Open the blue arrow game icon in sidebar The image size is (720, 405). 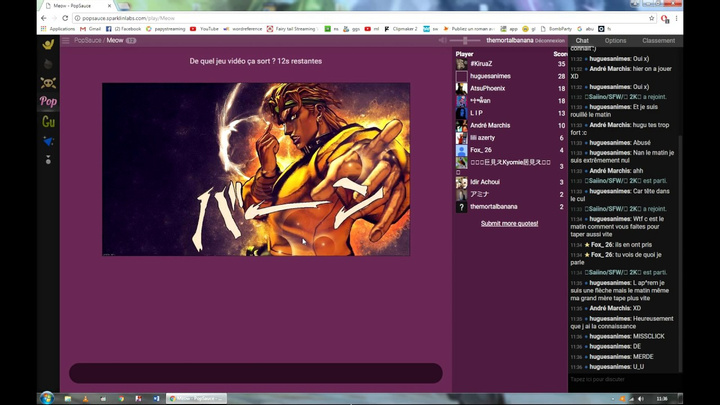[48, 141]
